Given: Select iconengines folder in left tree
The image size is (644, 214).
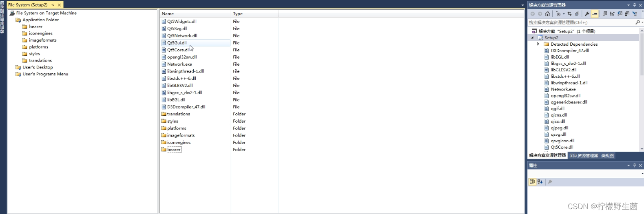Looking at the screenshot, I should [40, 33].
